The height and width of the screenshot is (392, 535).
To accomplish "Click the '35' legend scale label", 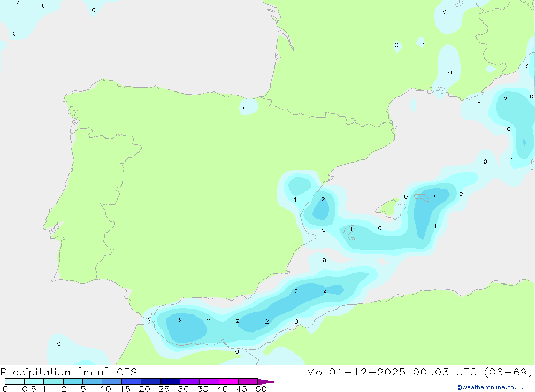I will pyautogui.click(x=203, y=389).
